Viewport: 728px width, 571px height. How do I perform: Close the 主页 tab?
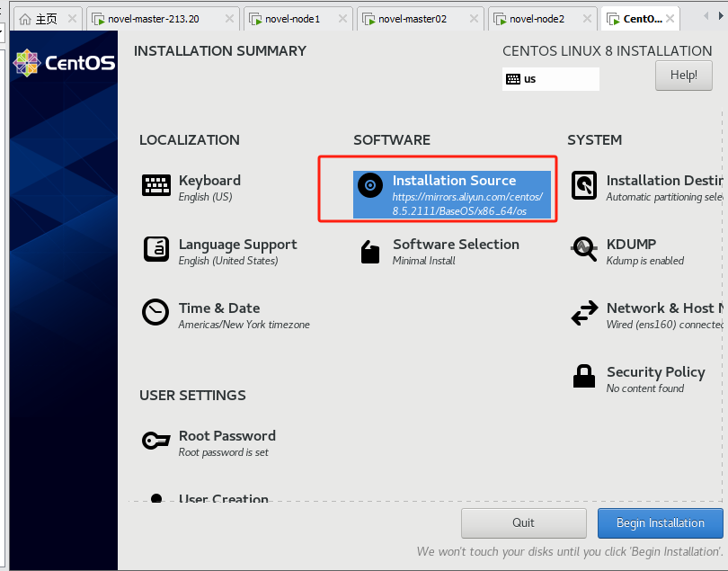point(72,19)
